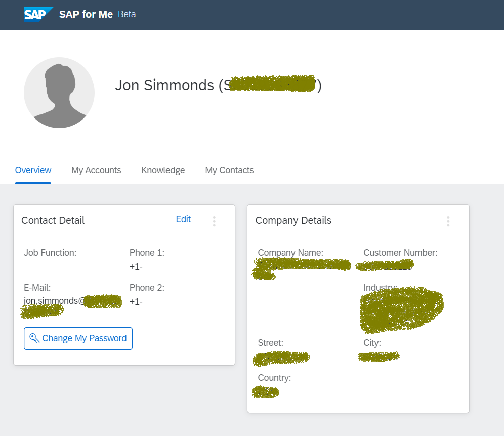Click the SAP logo in the header
This screenshot has width=504, height=436.
[38, 14]
